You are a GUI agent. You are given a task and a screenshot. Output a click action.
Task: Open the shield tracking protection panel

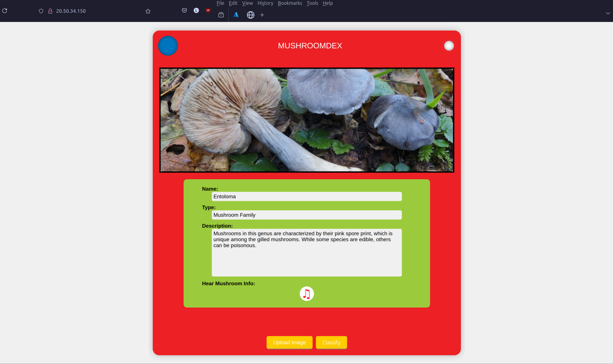(x=41, y=11)
